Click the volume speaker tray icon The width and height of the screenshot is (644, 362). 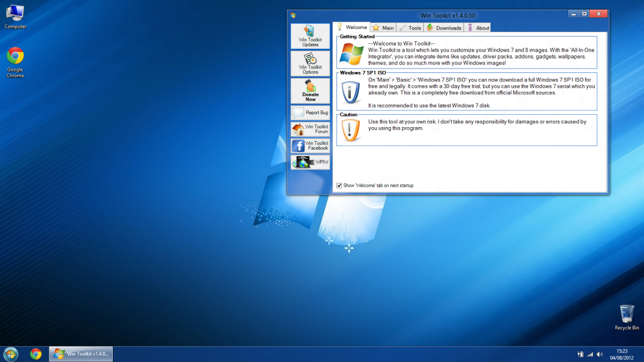coord(599,354)
